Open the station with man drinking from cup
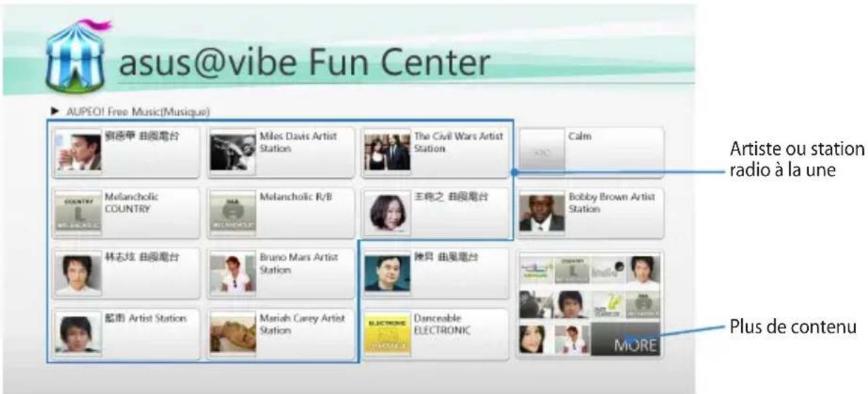The image size is (868, 394). pos(127,152)
